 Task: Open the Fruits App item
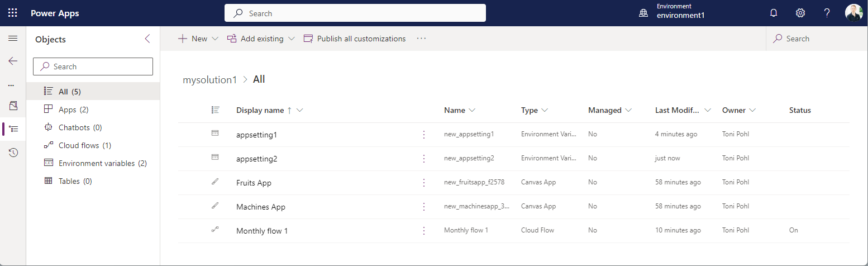click(254, 183)
